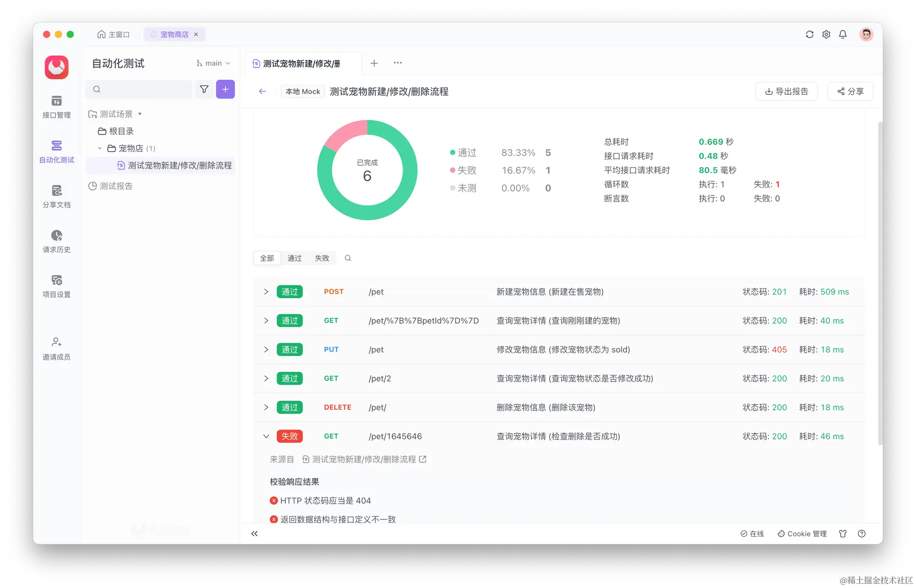The width and height of the screenshot is (916, 588).
Task: Click the purple plus add button
Action: [225, 89]
